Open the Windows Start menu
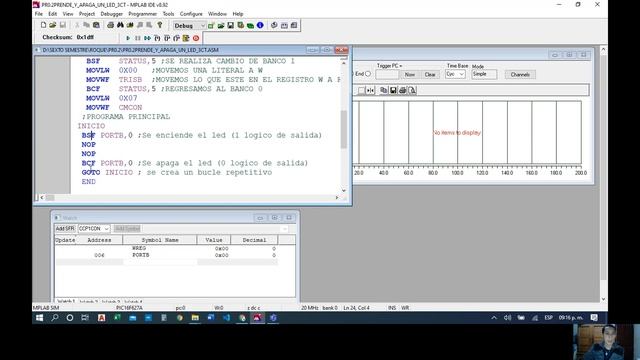Image resolution: width=640 pixels, height=360 pixels. tap(39, 318)
